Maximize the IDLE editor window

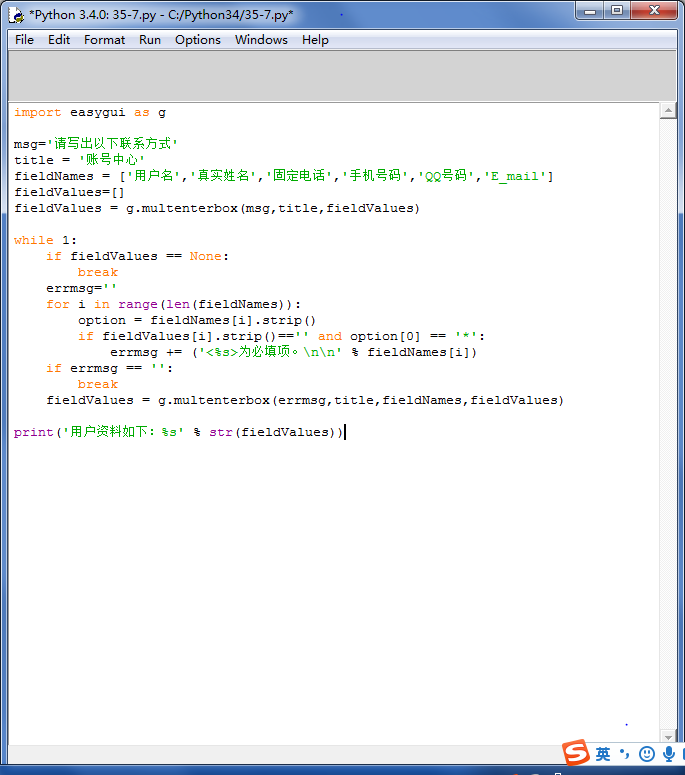tap(617, 10)
